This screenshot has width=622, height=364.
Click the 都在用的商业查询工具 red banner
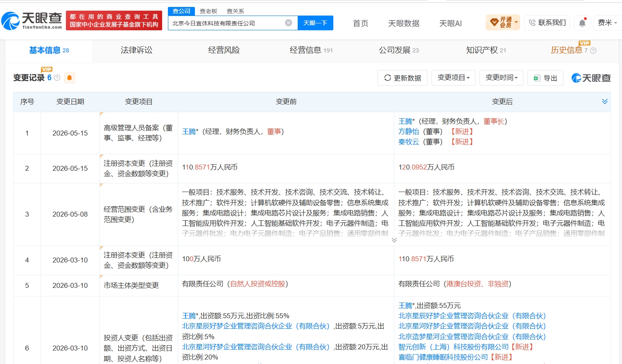click(114, 20)
